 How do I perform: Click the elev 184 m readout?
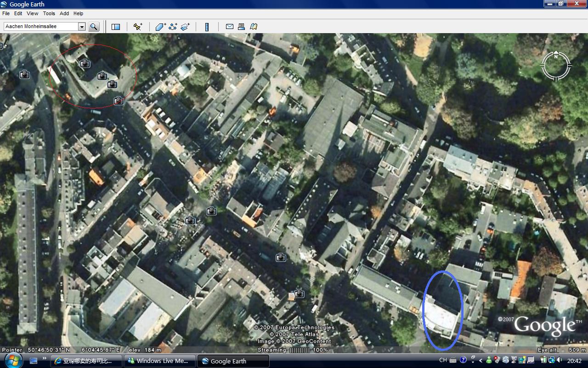[x=145, y=350]
